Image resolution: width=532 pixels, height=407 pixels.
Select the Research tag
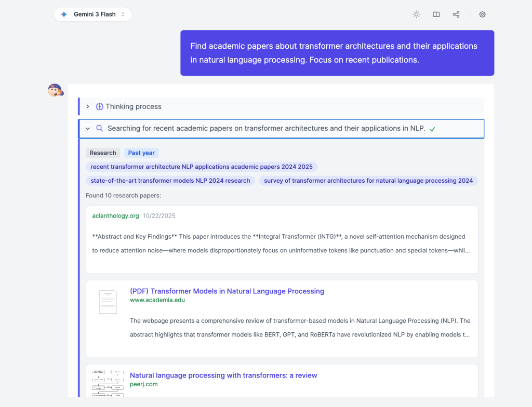[x=103, y=153]
